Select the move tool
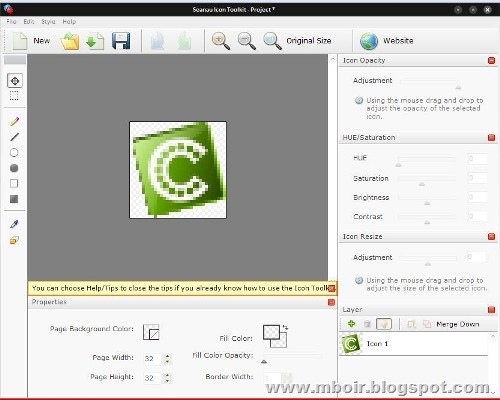The image size is (500, 400). [15, 81]
